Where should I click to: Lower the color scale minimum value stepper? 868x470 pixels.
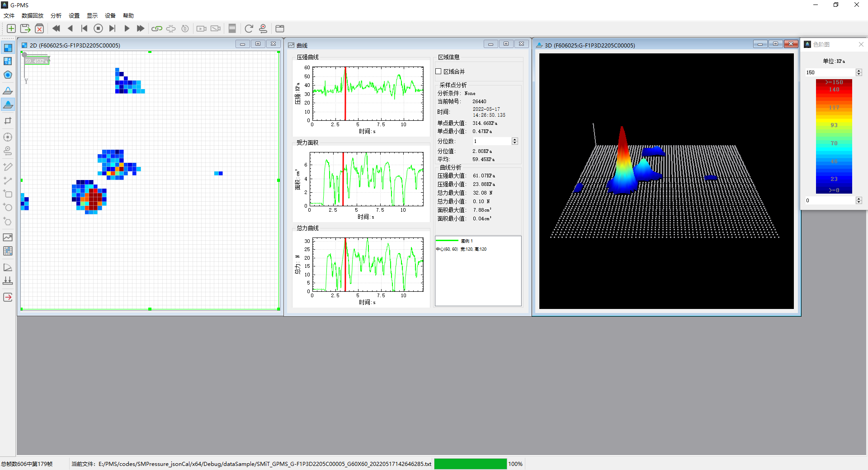click(x=859, y=202)
